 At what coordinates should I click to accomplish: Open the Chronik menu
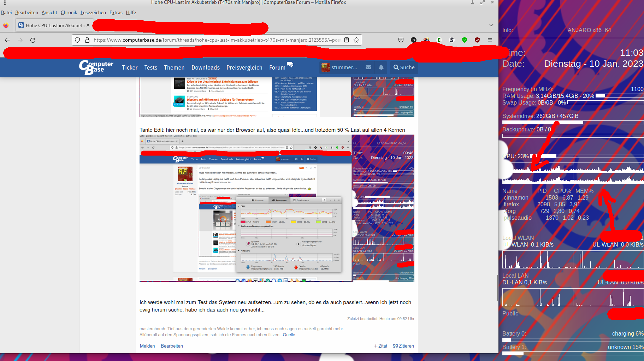(69, 12)
